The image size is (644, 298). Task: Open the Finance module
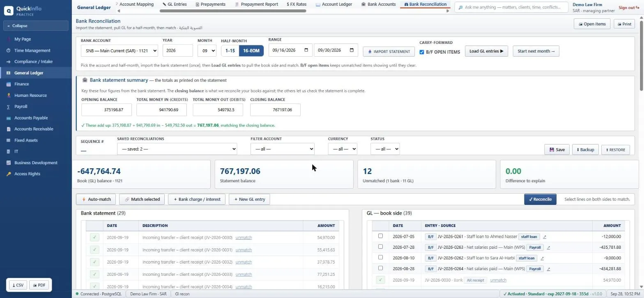21,84
